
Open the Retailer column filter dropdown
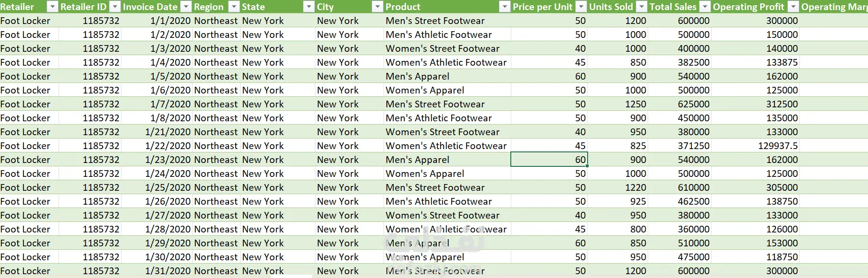(x=52, y=7)
